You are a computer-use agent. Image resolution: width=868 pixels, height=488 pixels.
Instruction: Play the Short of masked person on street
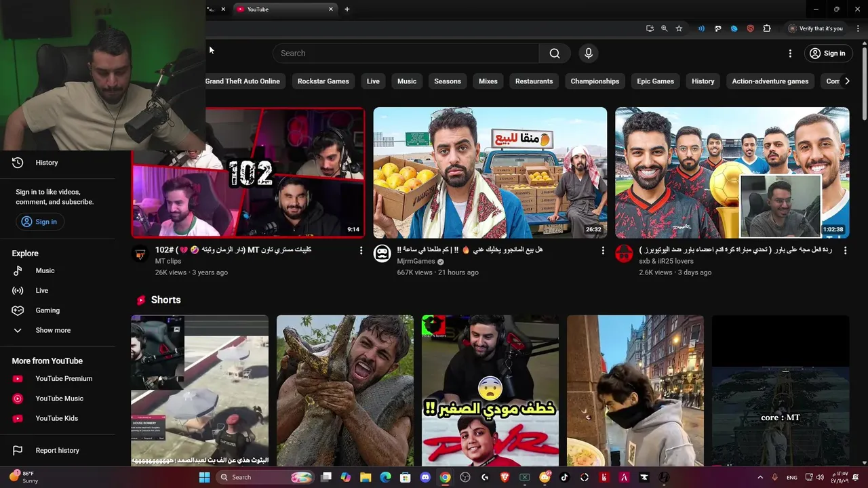tap(635, 390)
